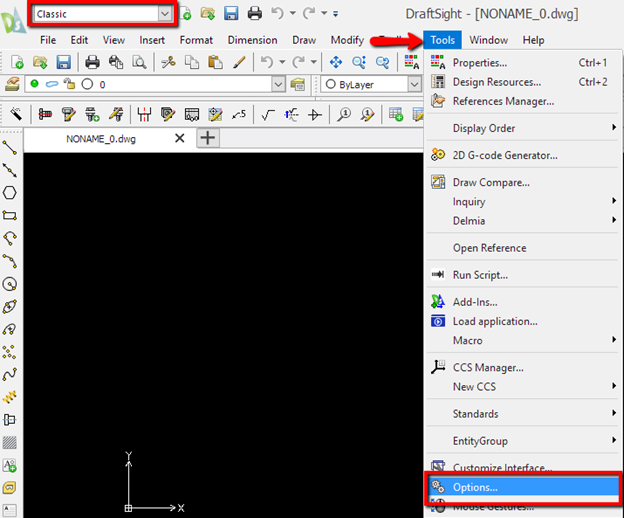Click the Pan icon in toolbar
The height and width of the screenshot is (518, 624).
point(336,62)
